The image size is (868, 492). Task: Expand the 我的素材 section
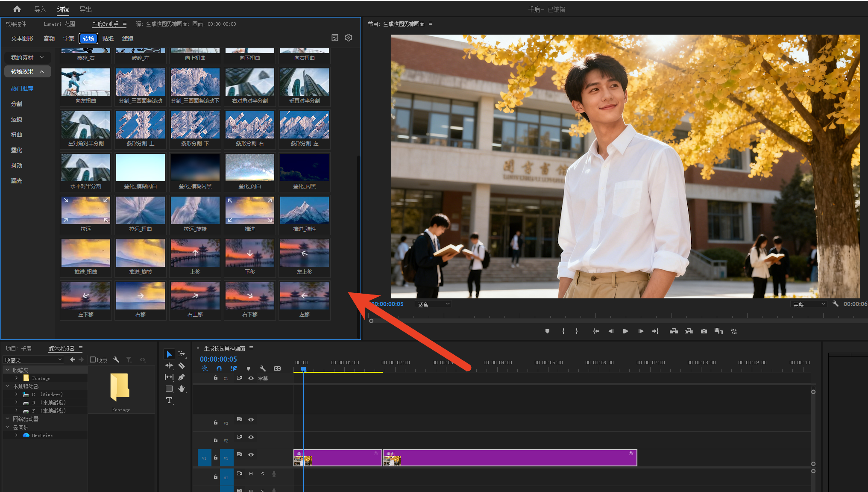tap(27, 58)
